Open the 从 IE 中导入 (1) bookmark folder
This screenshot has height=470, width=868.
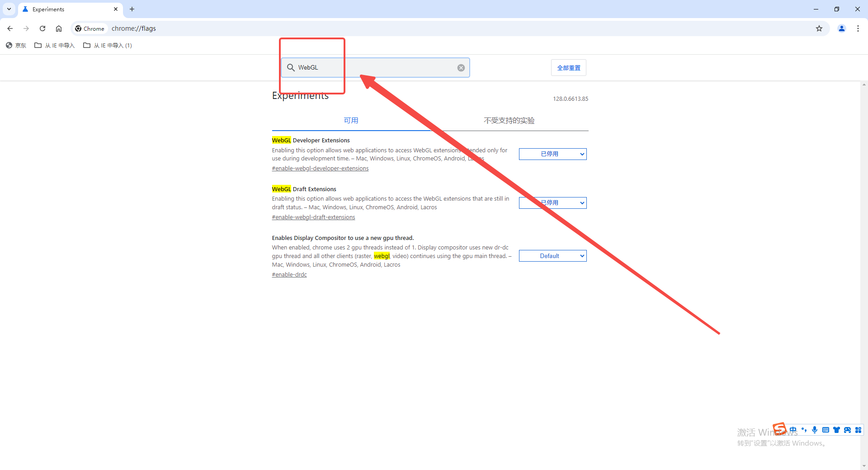(x=108, y=45)
